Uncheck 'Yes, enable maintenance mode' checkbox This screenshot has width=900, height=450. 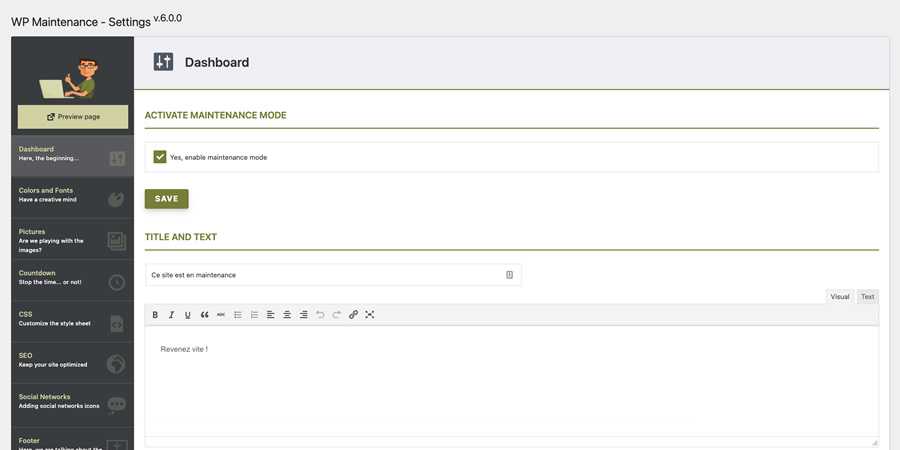160,157
